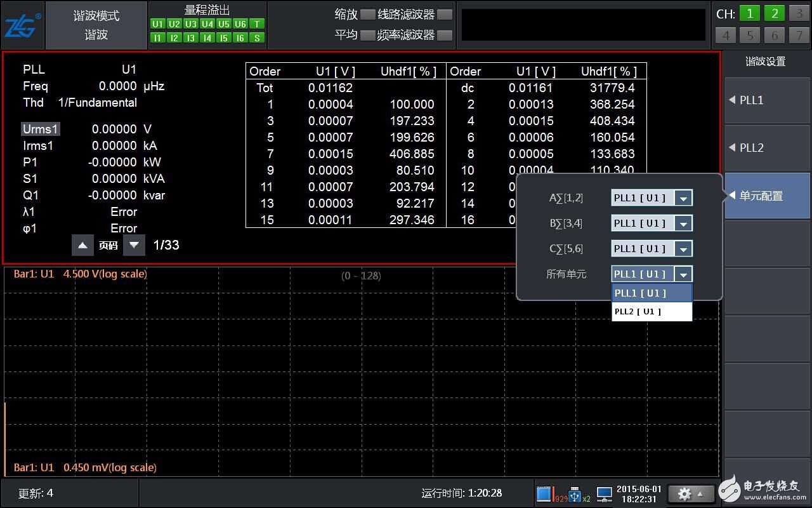Toggle the 缩放 zoom indicator
The width and height of the screenshot is (812, 508).
(367, 14)
